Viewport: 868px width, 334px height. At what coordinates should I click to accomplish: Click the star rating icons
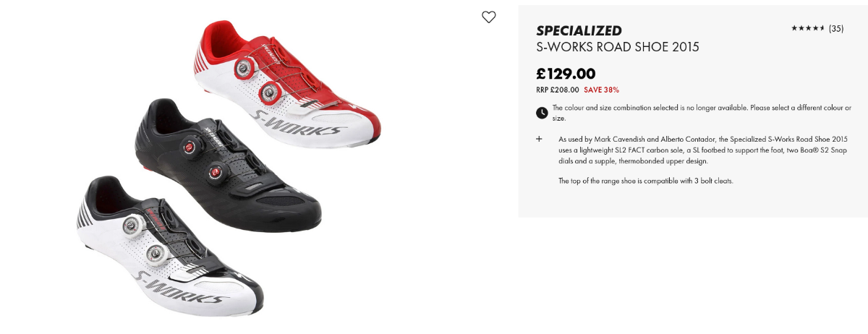click(x=808, y=29)
